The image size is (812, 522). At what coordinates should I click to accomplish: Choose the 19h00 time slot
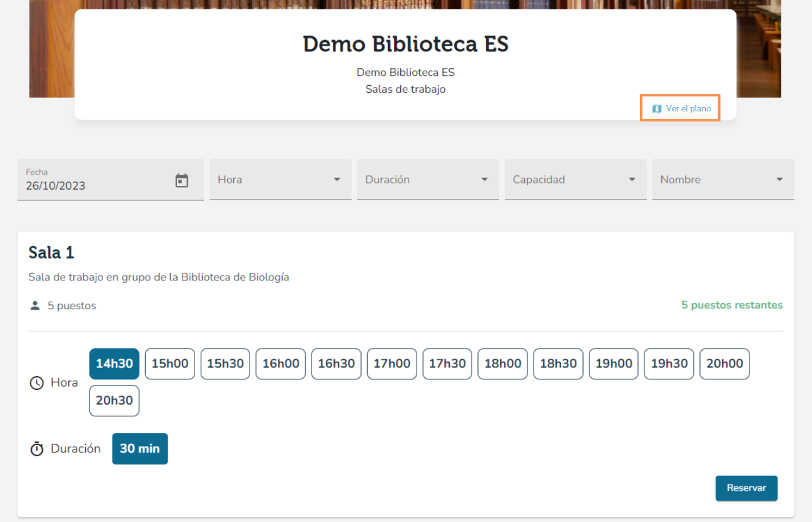point(614,364)
